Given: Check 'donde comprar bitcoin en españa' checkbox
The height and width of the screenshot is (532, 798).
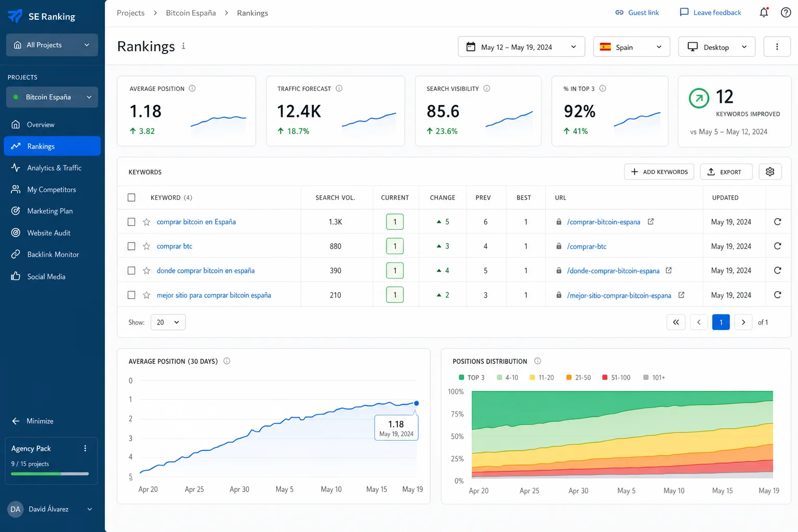Looking at the screenshot, I should click(x=131, y=271).
